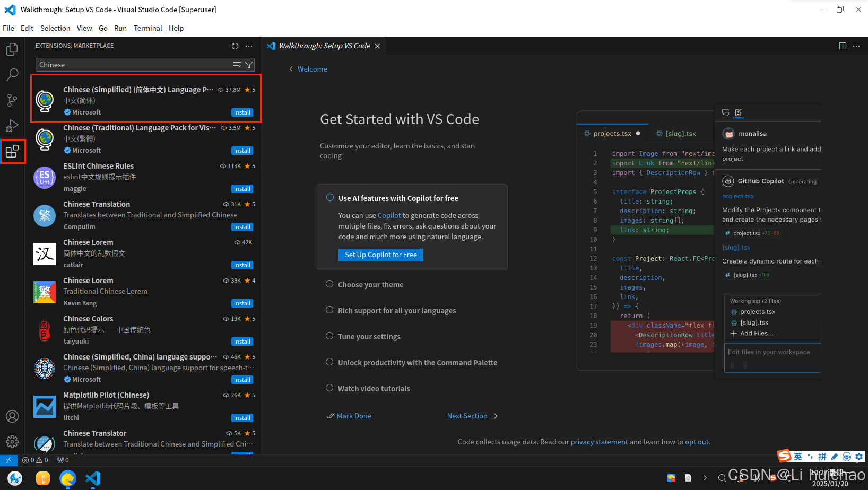Screen dimensions: 868x490
Task: Open the Accounts menu icon
Action: tap(12, 416)
